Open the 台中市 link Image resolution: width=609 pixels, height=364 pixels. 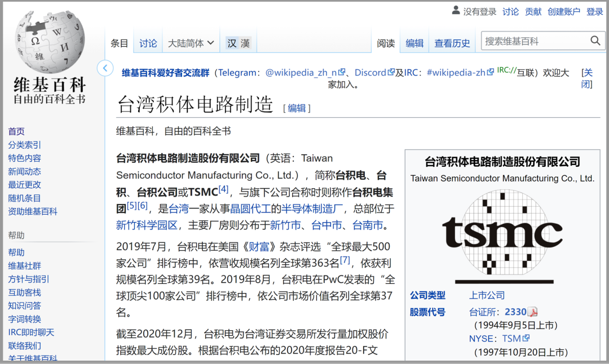click(326, 225)
